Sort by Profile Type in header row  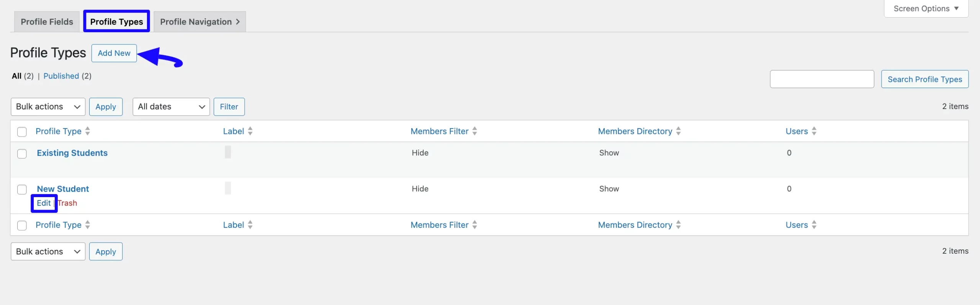pyautogui.click(x=59, y=131)
